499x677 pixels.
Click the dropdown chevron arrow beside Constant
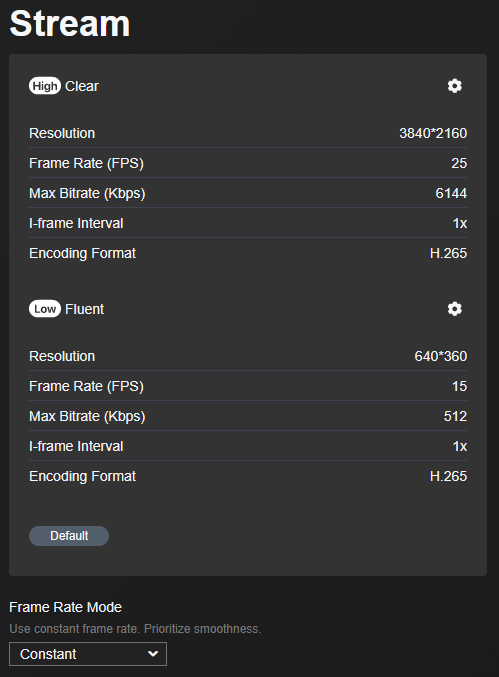[x=153, y=654]
